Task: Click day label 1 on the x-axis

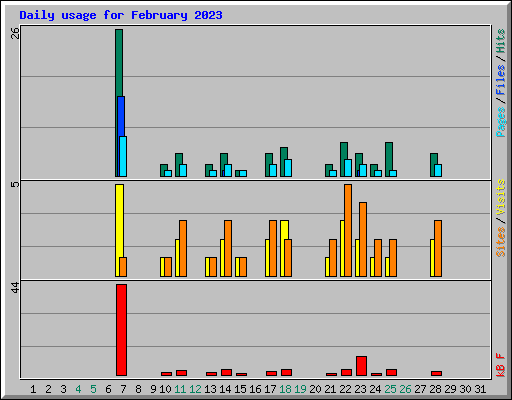Action: pyautogui.click(x=33, y=389)
